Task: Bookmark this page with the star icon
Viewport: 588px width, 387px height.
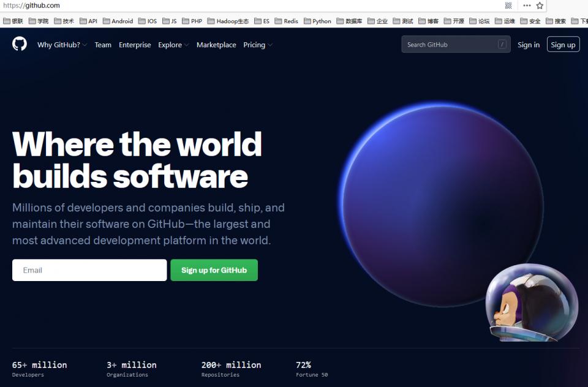Action: [540, 6]
